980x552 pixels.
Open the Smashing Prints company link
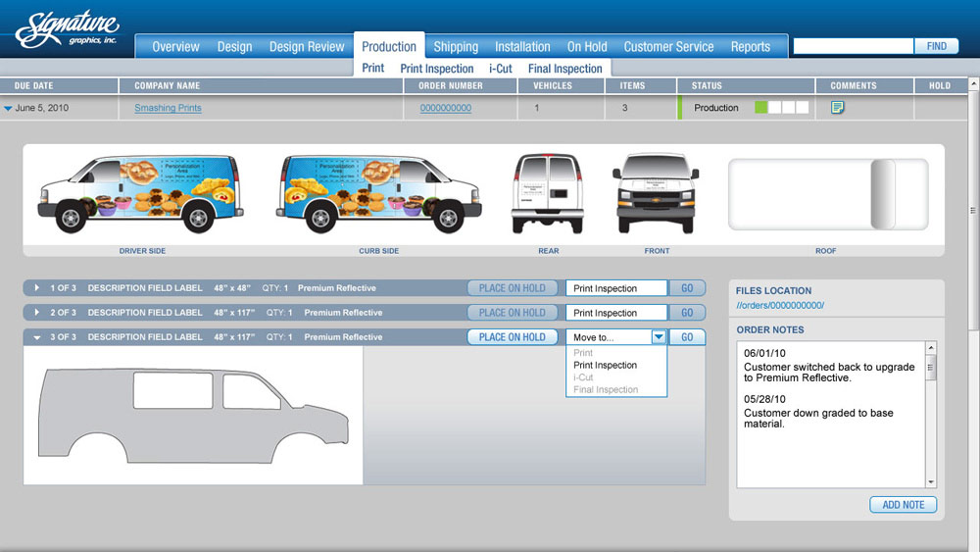click(x=168, y=109)
